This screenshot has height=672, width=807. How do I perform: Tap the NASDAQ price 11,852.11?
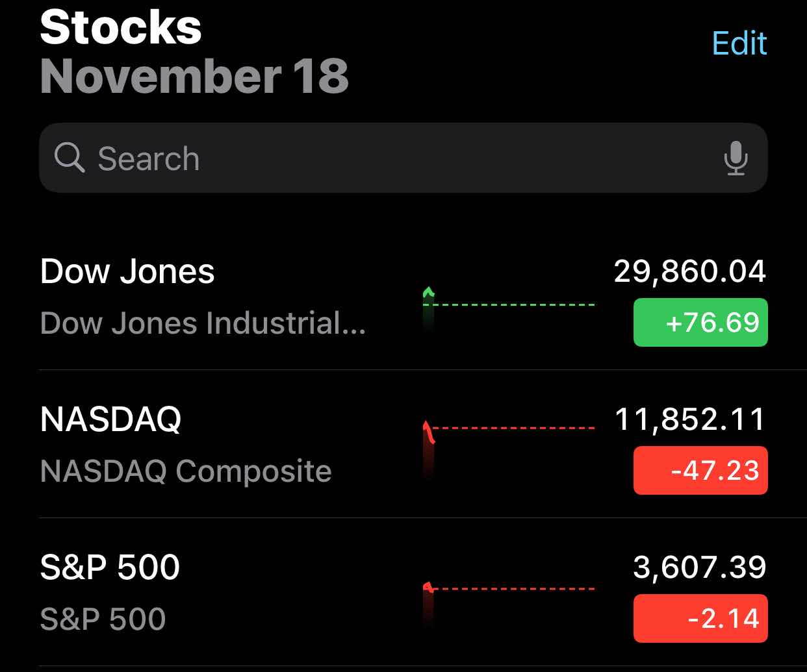tap(691, 419)
